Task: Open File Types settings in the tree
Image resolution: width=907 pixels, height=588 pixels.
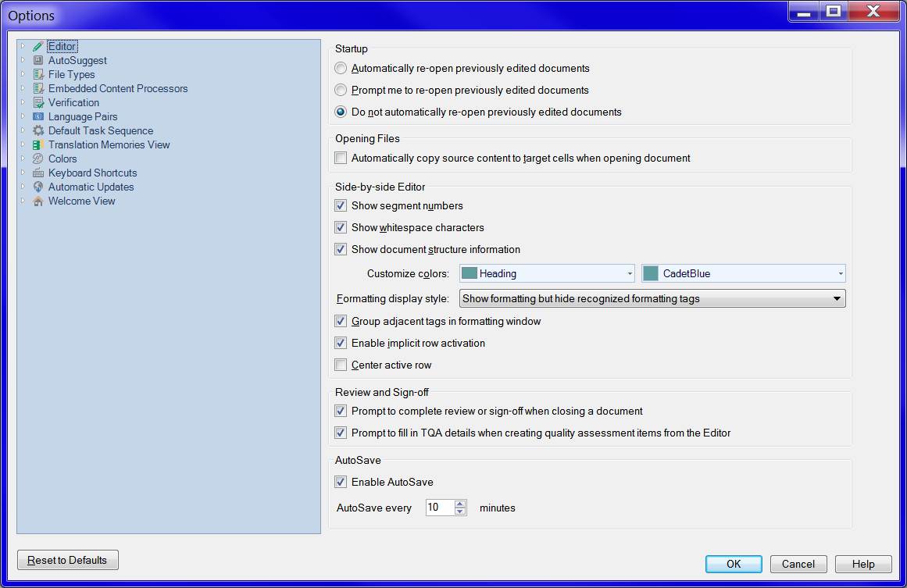Action: 72,75
